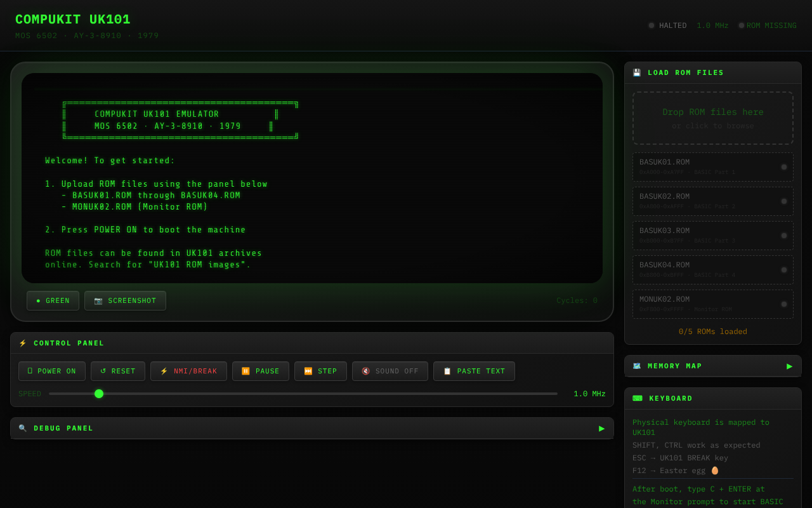Expand the DEBUG PANEL chevron
The height and width of the screenshot is (508, 812).
point(601,428)
